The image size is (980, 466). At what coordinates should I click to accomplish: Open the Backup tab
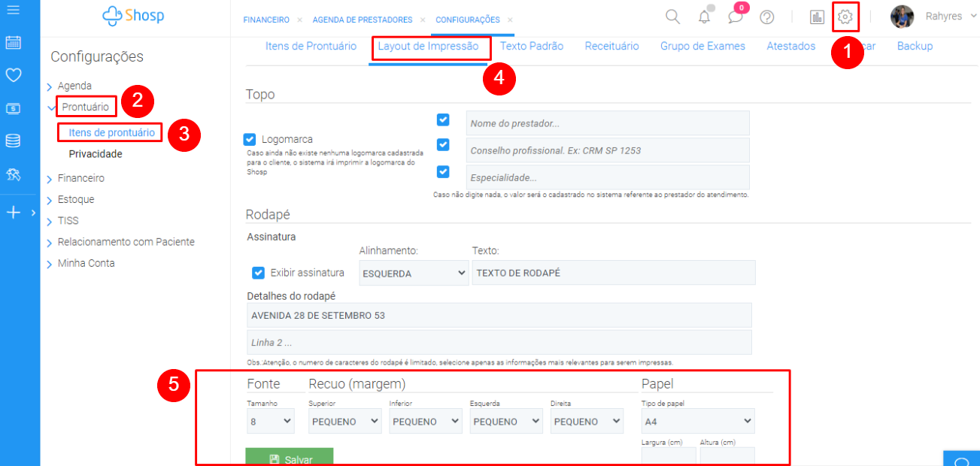(915, 46)
